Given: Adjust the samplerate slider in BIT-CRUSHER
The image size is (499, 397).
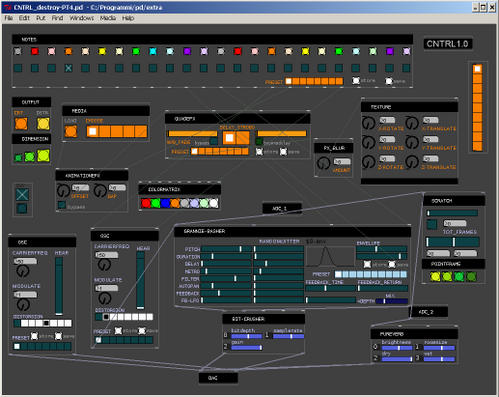Looking at the screenshot, I should click(x=288, y=336).
